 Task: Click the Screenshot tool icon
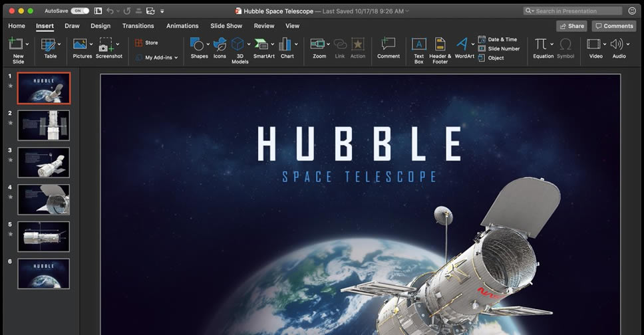point(106,45)
